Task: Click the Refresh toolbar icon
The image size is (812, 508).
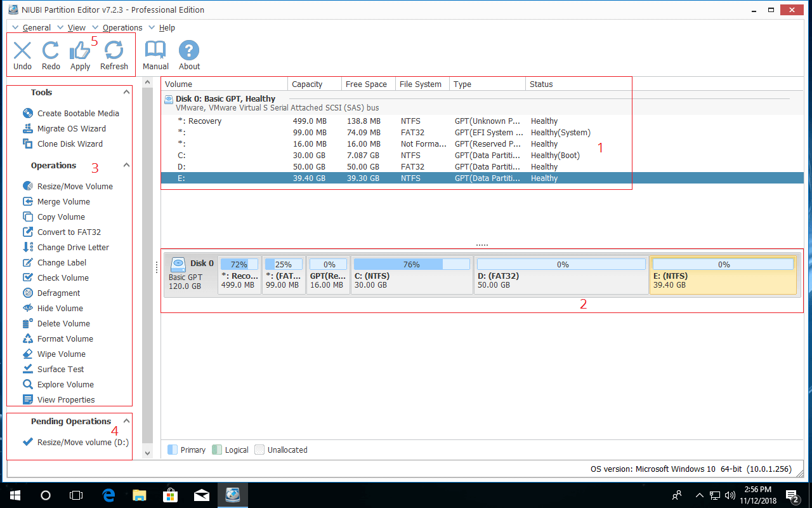Action: [x=114, y=51]
